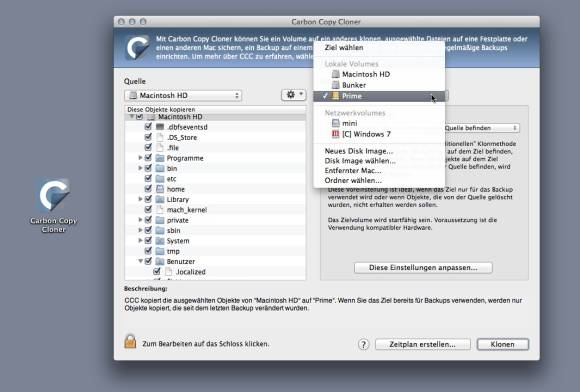
Task: Click the Macintosh HD drive icon in menu
Action: (x=335, y=74)
